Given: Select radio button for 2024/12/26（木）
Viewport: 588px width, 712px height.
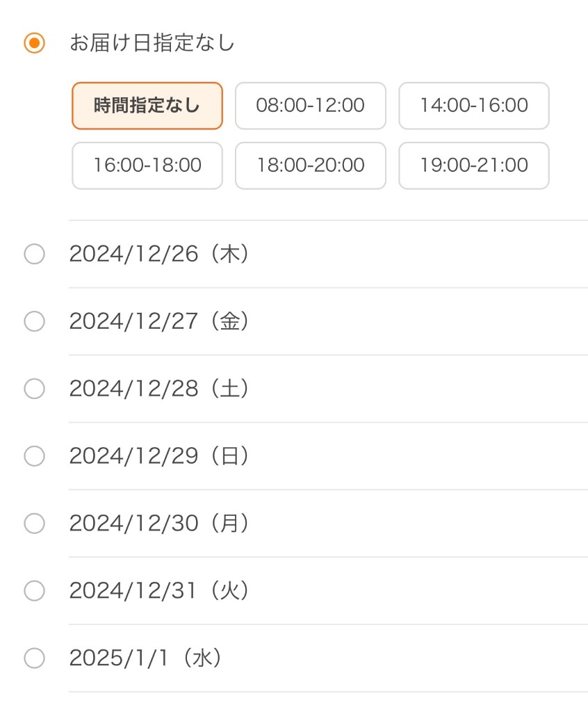Looking at the screenshot, I should (x=34, y=254).
